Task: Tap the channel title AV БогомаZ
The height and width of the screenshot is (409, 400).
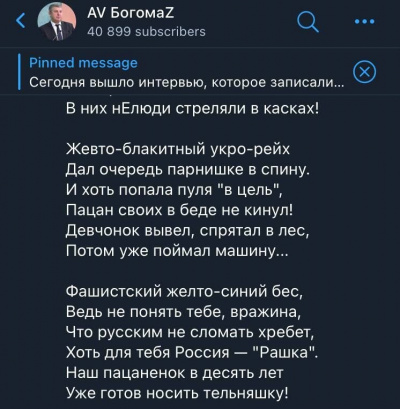Action: pyautogui.click(x=130, y=13)
